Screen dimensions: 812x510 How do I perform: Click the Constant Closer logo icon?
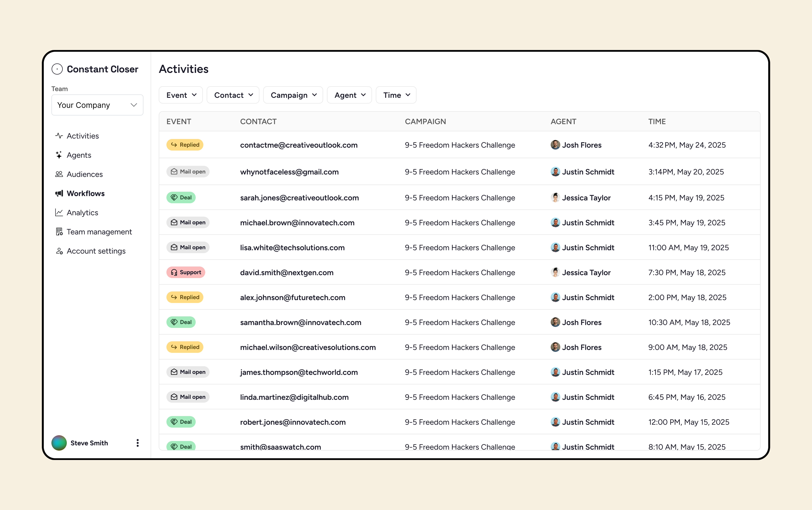coord(57,69)
